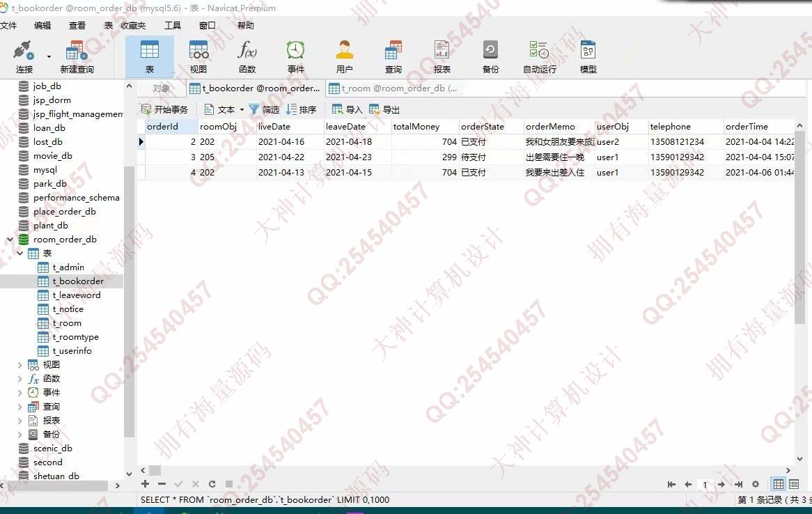Open the 模型 model toolbar icon
The width and height of the screenshot is (812, 514).
tap(588, 57)
